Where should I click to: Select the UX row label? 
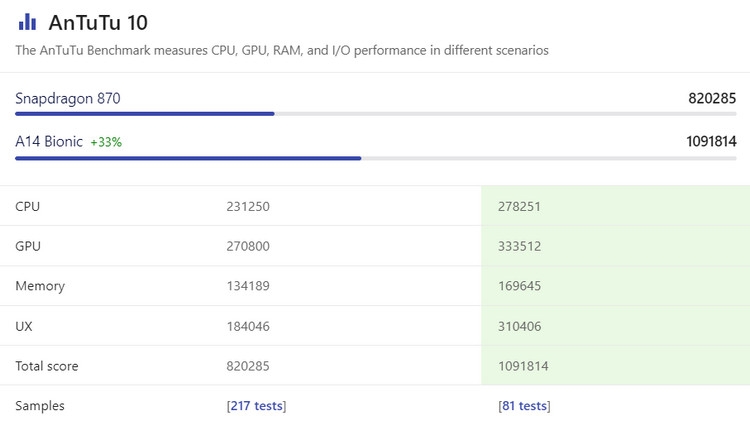[x=24, y=326]
